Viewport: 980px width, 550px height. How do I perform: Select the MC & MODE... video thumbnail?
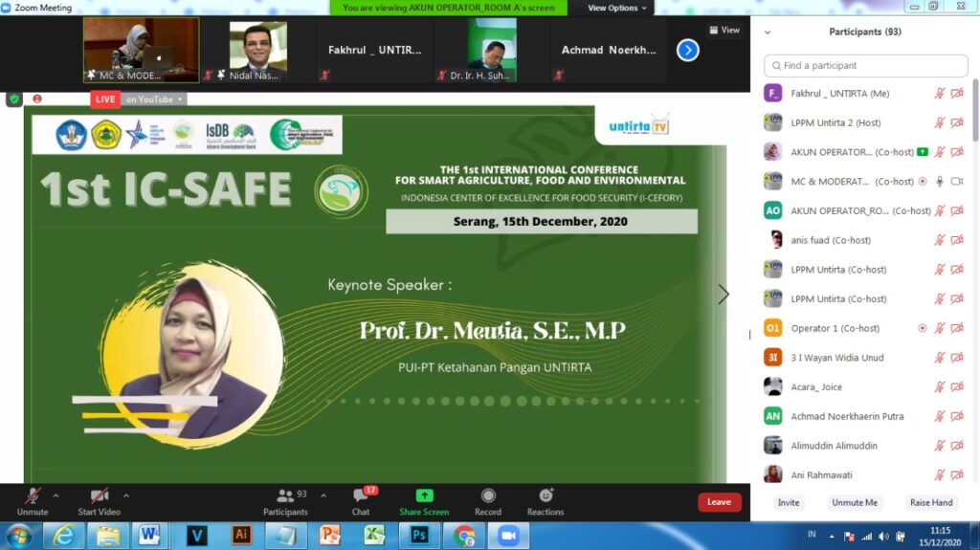tap(142, 50)
